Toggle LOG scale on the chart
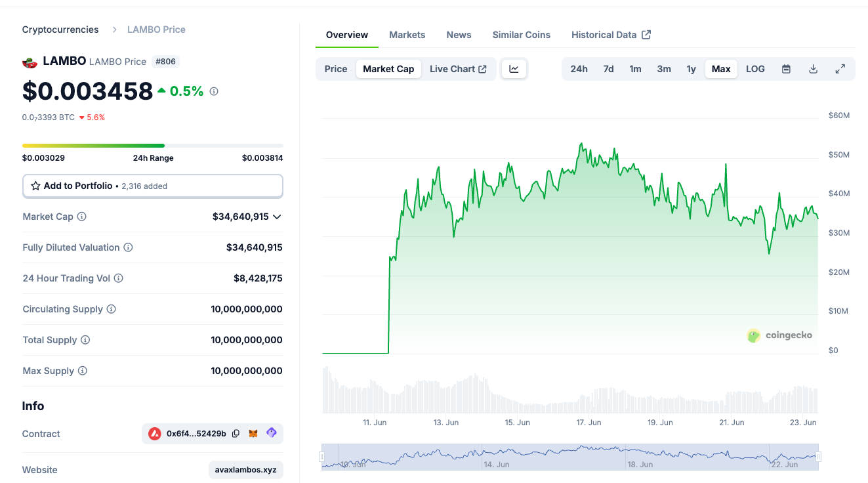 755,69
